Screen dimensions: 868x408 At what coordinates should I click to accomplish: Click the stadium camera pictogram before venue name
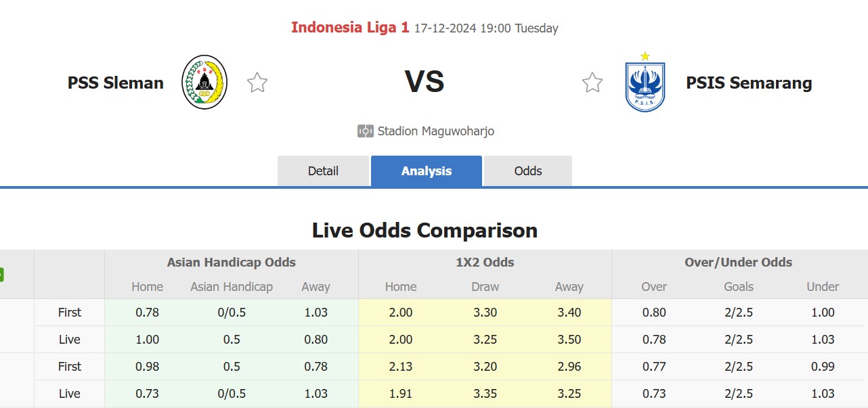tap(366, 131)
